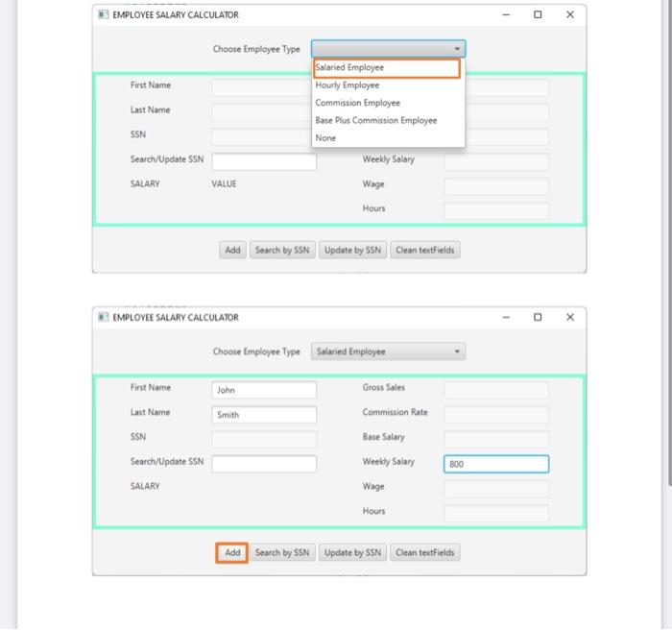Open the employee type dropdown in top window

388,49
